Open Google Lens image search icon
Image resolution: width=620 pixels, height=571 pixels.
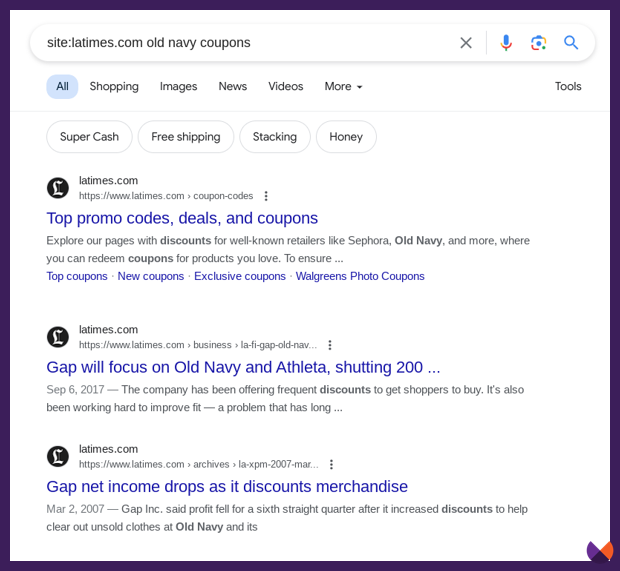coord(538,43)
